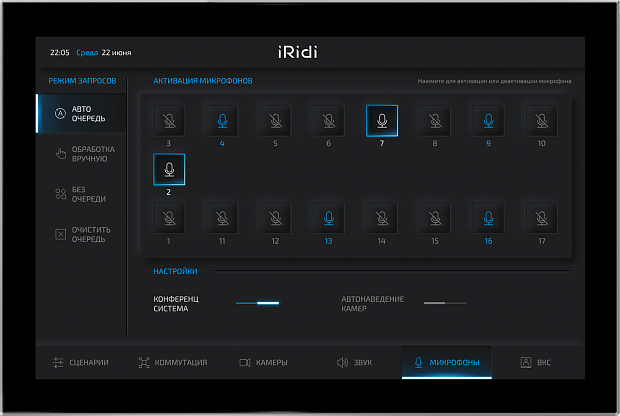Deactivate microphone 9
This screenshot has height=416, width=620.
pos(488,120)
